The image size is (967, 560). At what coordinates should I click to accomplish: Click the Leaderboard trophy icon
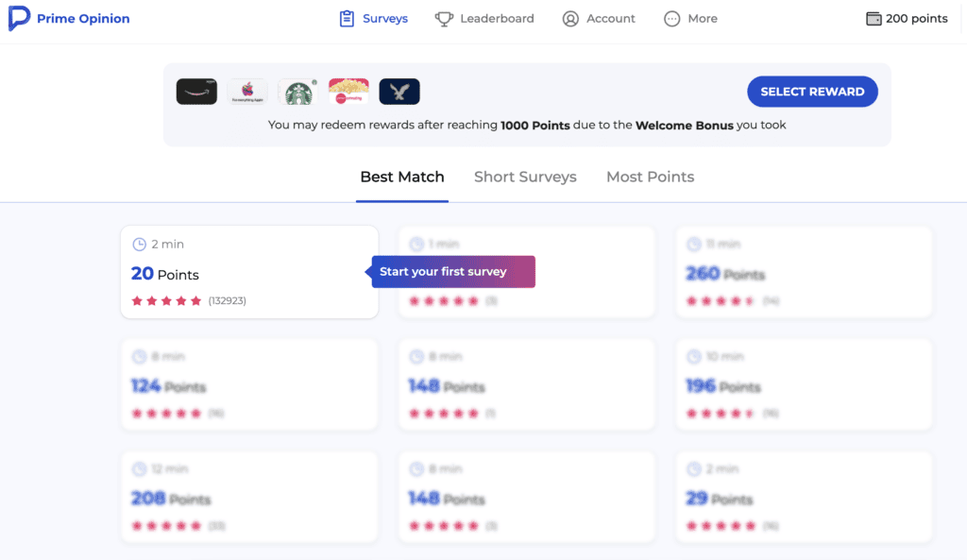pos(444,19)
